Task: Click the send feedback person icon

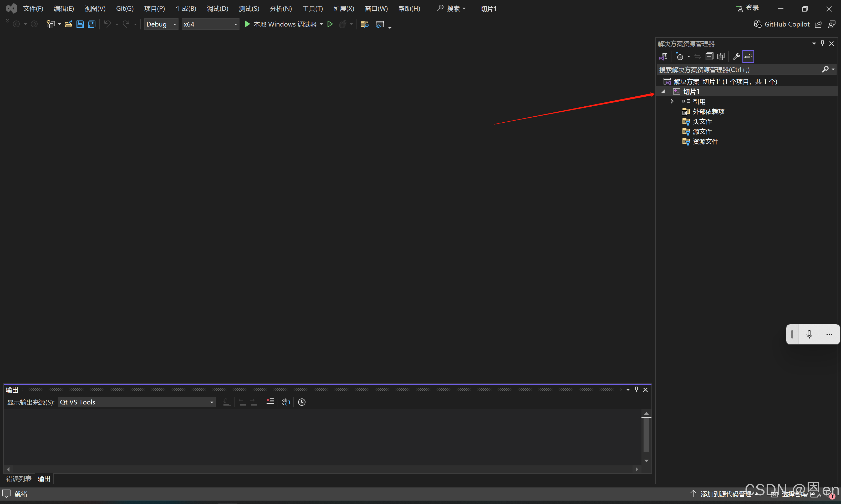Action: 832,24
